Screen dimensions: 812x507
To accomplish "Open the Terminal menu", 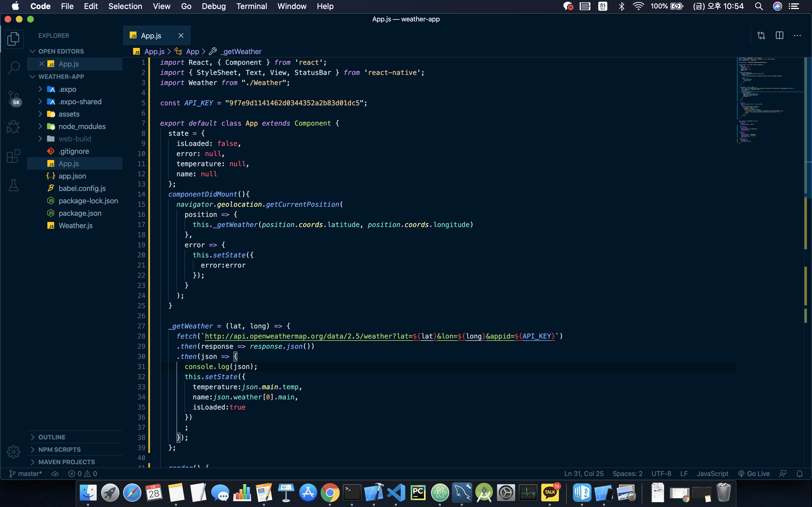I will 251,6.
